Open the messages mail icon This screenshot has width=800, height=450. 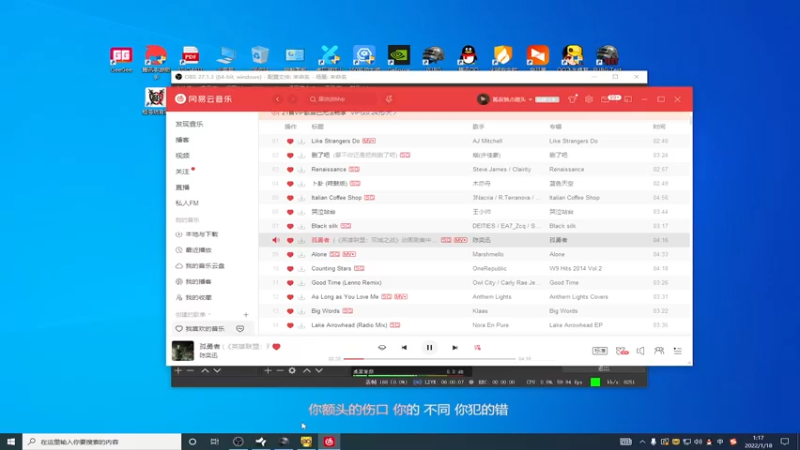point(606,99)
